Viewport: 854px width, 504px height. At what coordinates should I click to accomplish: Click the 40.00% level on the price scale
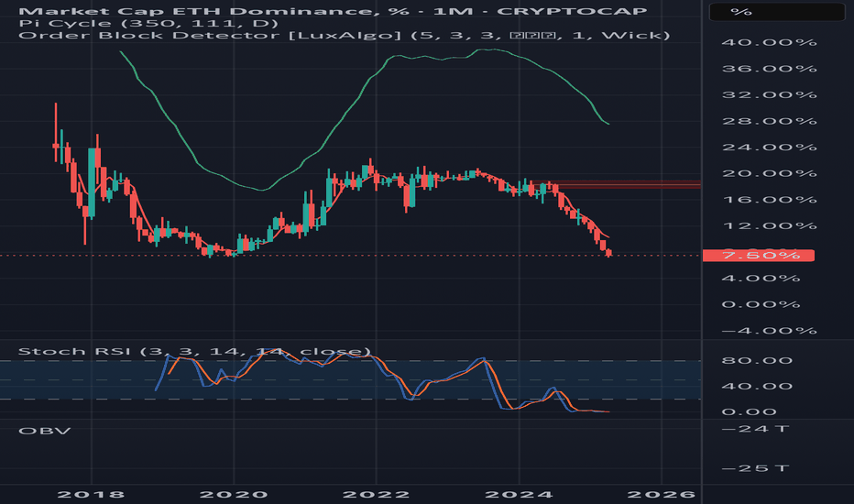point(769,42)
